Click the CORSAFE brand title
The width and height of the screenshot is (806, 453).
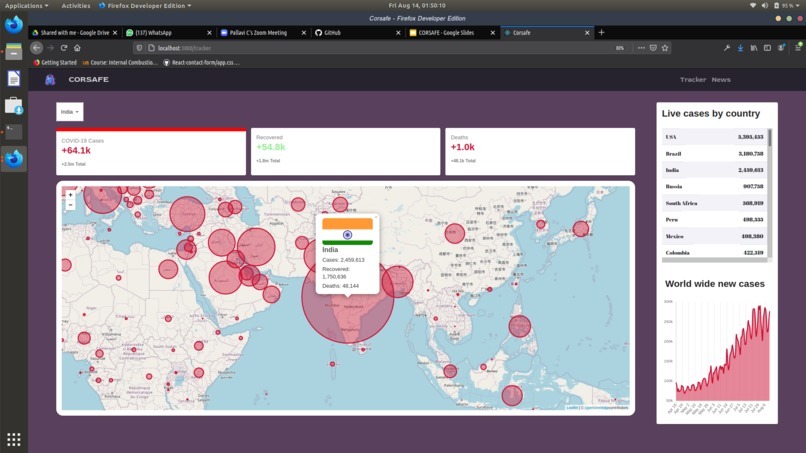click(88, 80)
